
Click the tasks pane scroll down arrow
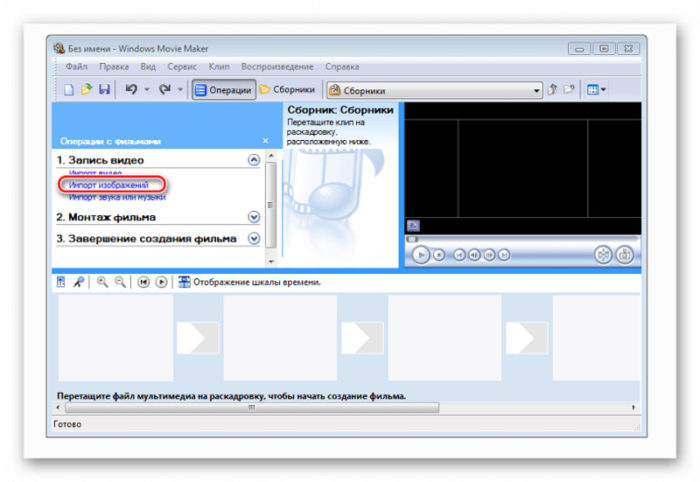click(271, 262)
